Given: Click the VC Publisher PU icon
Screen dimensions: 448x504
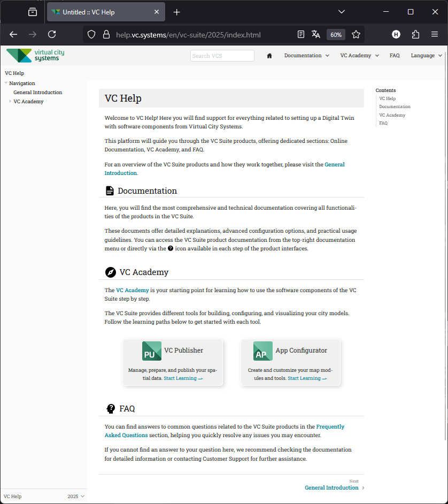Looking at the screenshot, I should (x=152, y=351).
